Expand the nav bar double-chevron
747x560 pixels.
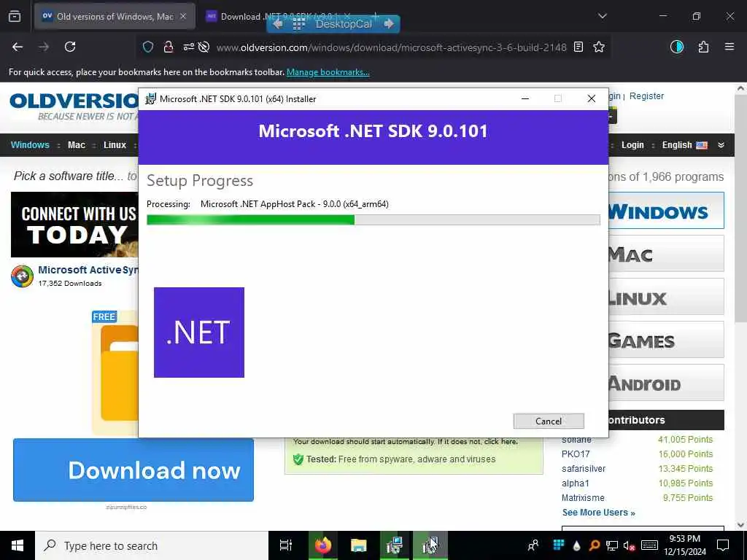[721, 145]
